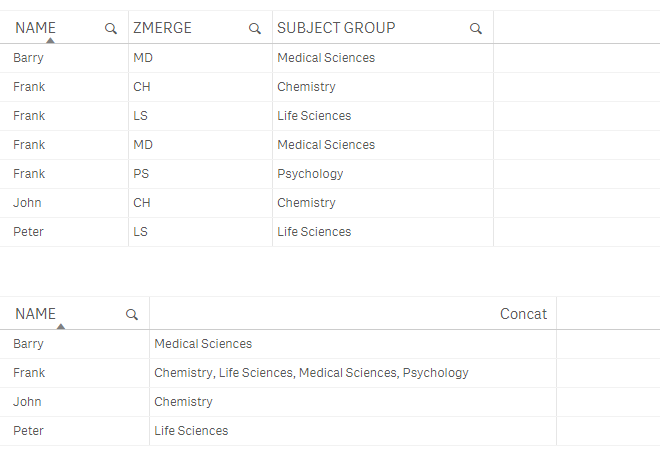Select Frank in the bottom table
The width and height of the screenshot is (660, 473).
[x=29, y=373]
